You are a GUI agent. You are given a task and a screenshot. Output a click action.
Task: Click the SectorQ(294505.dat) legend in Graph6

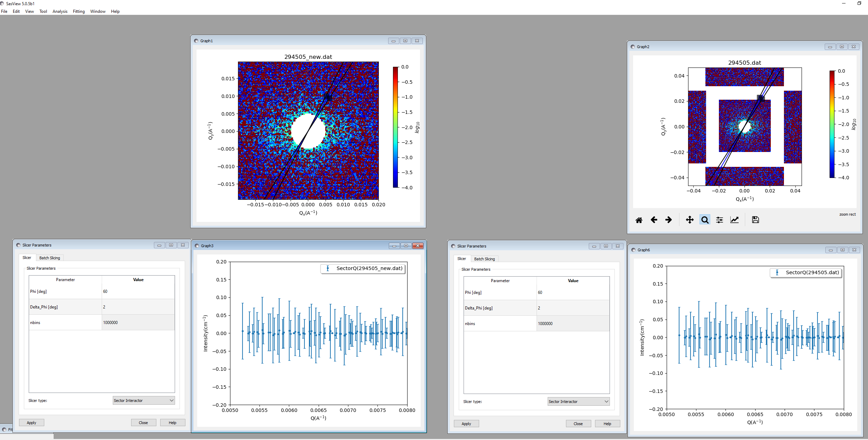point(806,272)
